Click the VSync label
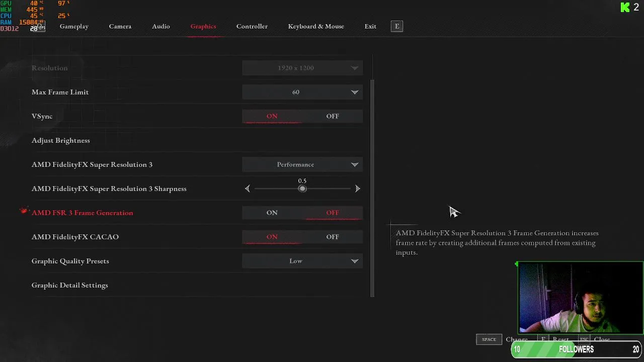 (x=42, y=116)
